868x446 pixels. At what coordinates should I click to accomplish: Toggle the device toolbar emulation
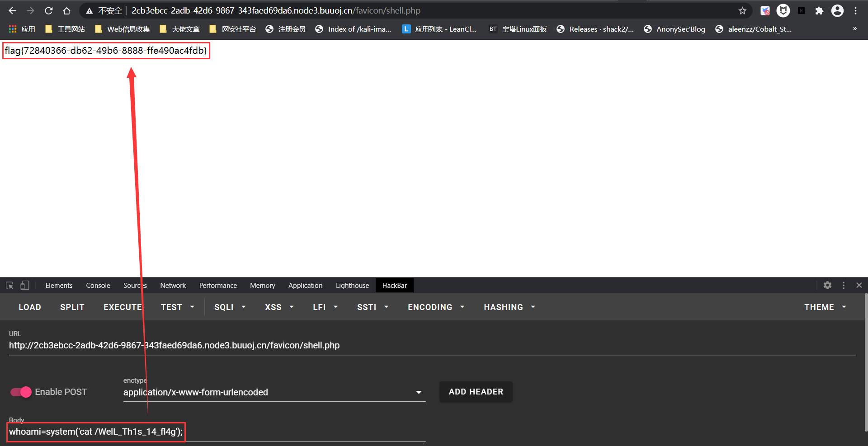[x=25, y=286]
